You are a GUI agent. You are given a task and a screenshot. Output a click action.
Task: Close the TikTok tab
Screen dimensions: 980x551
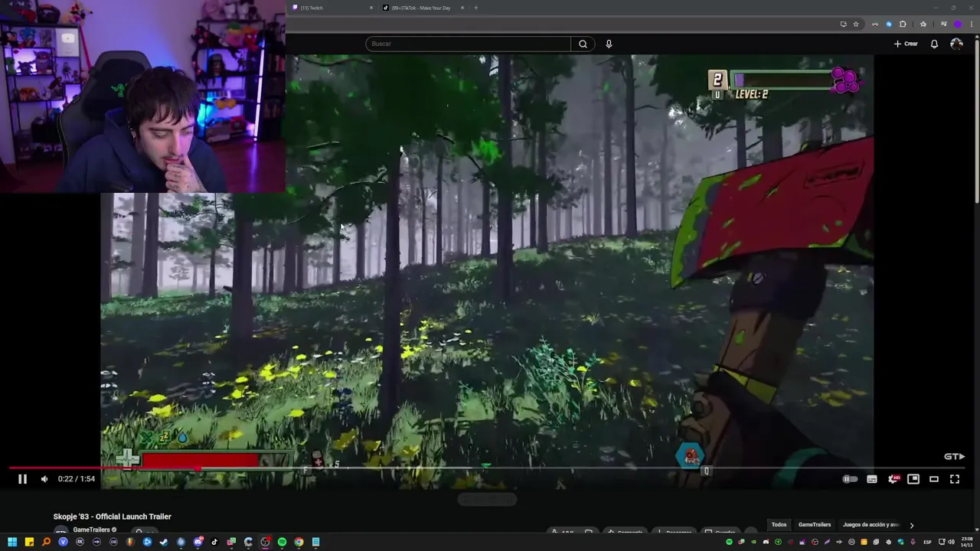[462, 8]
